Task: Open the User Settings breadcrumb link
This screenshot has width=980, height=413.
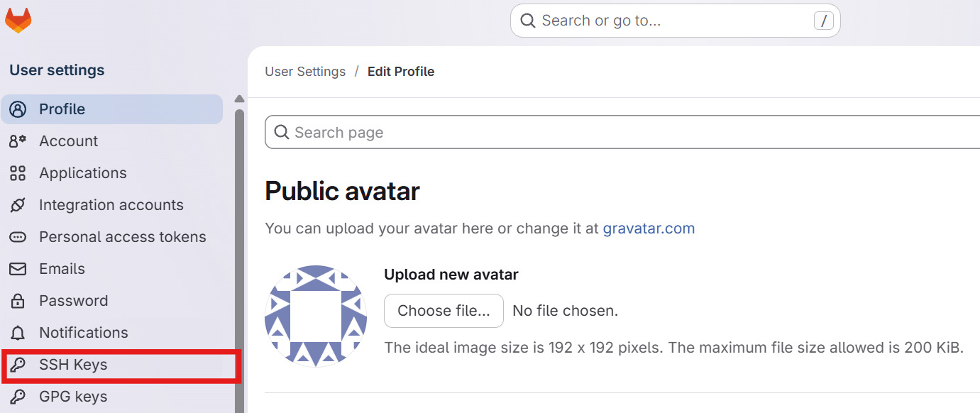Action: pyautogui.click(x=305, y=71)
